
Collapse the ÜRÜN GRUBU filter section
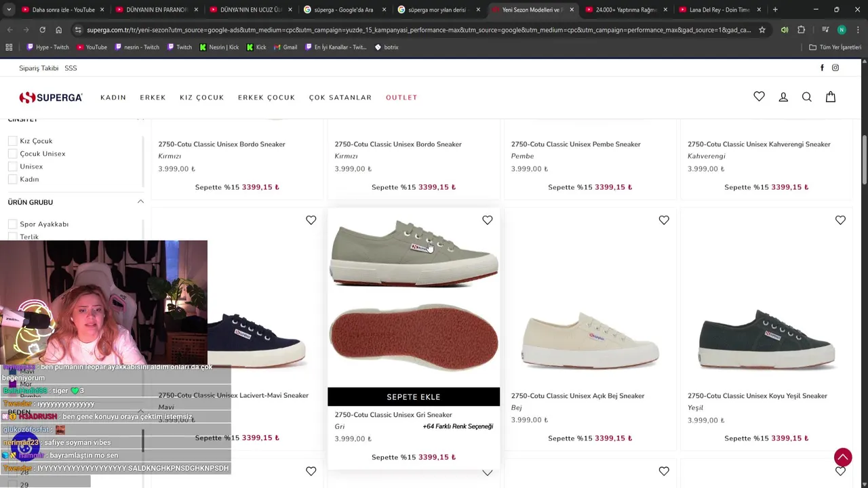click(x=140, y=202)
